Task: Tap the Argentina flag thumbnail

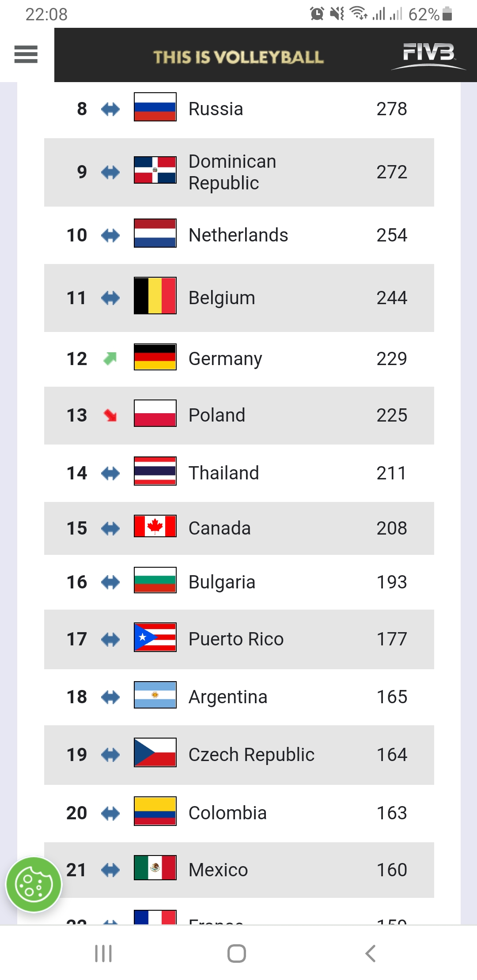Action: point(155,695)
